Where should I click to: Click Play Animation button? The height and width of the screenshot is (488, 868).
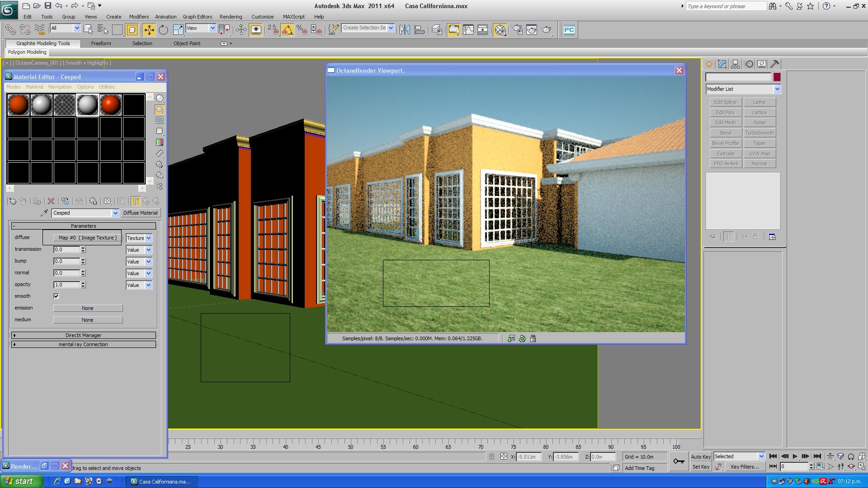(x=795, y=456)
